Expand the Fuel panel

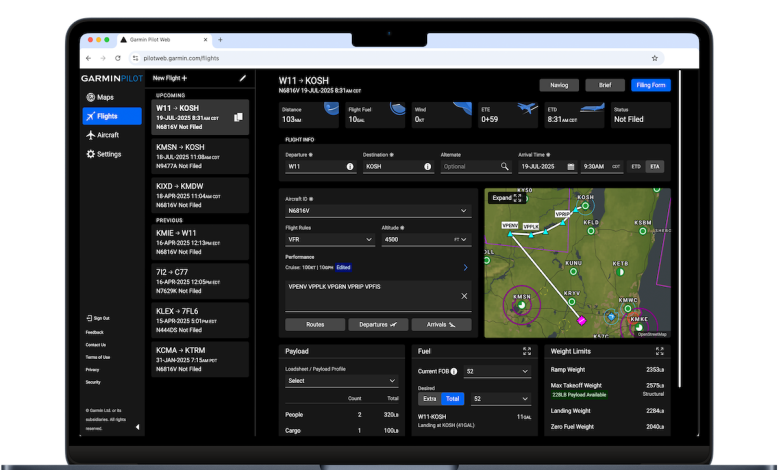point(527,351)
